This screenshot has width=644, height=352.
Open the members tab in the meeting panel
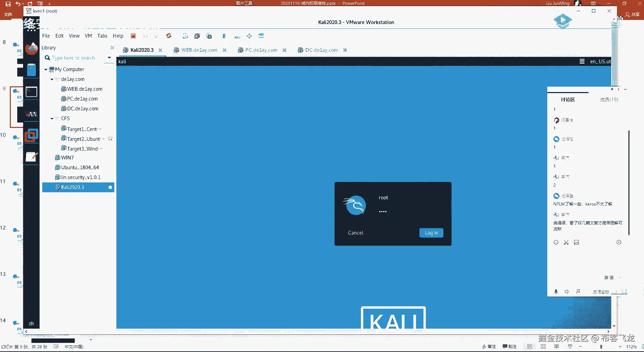(x=609, y=100)
